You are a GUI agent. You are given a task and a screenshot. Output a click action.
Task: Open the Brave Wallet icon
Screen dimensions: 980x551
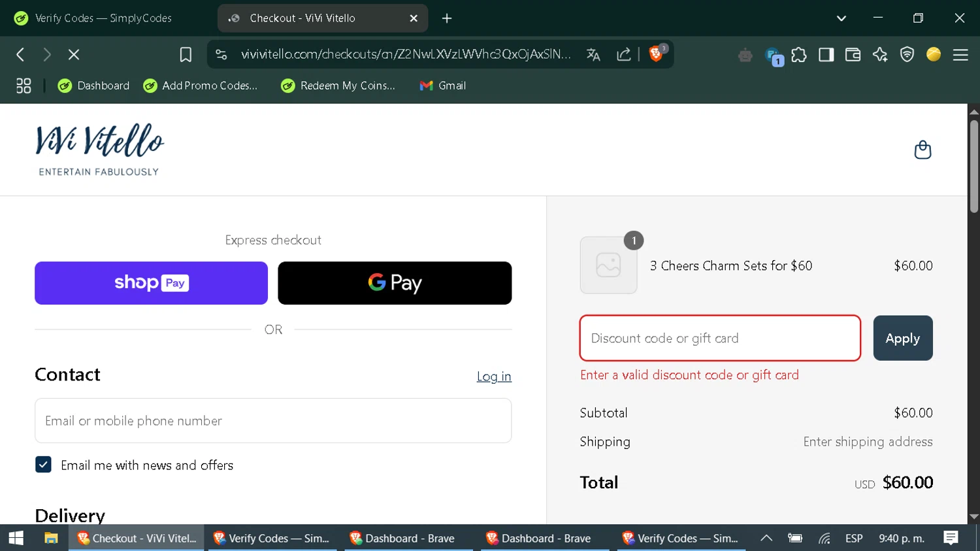coord(853,55)
